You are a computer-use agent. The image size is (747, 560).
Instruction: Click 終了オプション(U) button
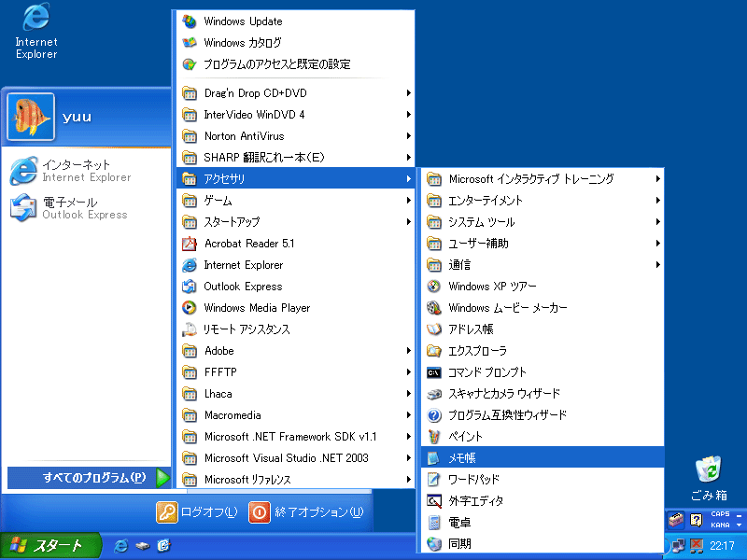pos(307,512)
